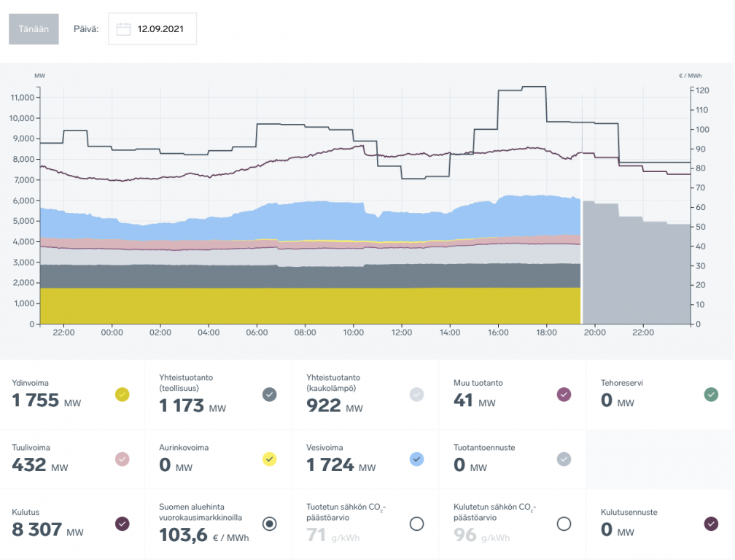Select Kulutetun sähkön CO2-päästöarvio radio button
Image resolution: width=735 pixels, height=560 pixels.
(564, 524)
